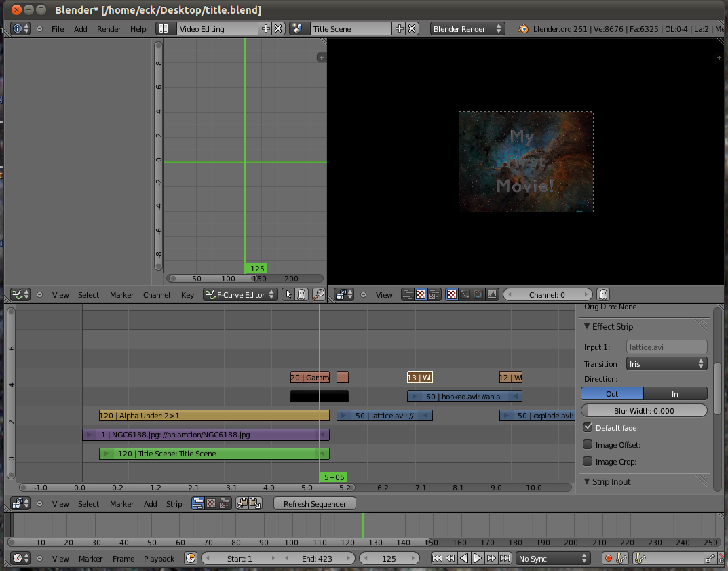Viewport: 728px width, 571px height.
Task: Open the F-Curve Editor mode dropdown
Action: point(240,295)
